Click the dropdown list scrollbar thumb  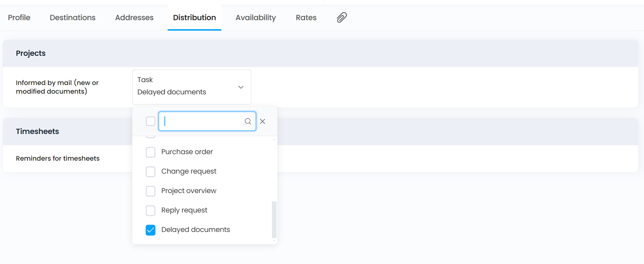pos(274,219)
